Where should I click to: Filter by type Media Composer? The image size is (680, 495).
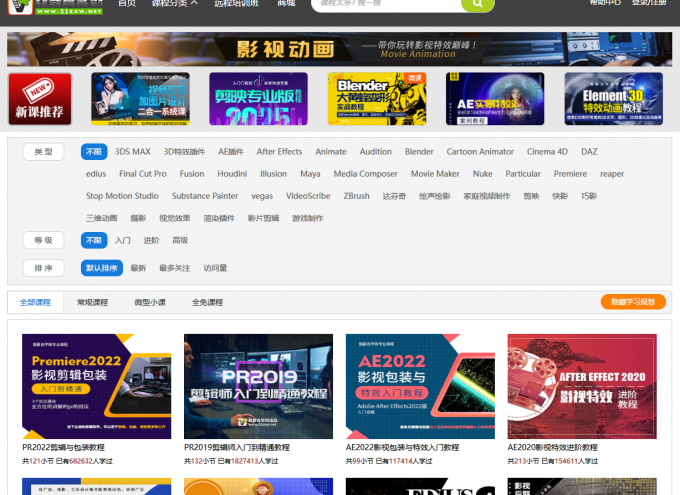pos(366,174)
